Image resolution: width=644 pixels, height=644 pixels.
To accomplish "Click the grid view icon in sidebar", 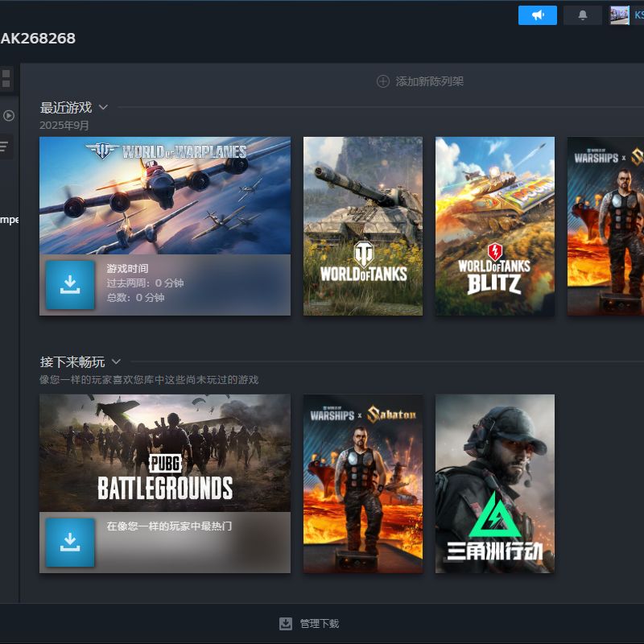I will 6,79.
